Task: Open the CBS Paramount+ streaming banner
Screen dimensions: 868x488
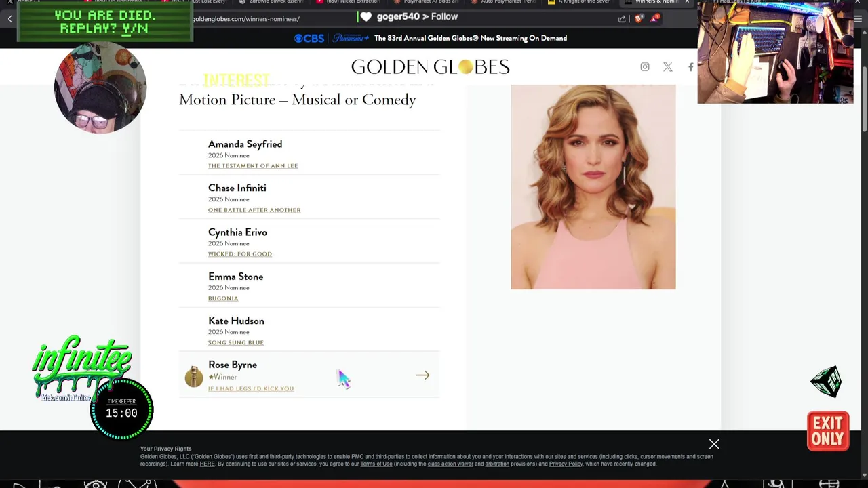Action: pyautogui.click(x=430, y=38)
